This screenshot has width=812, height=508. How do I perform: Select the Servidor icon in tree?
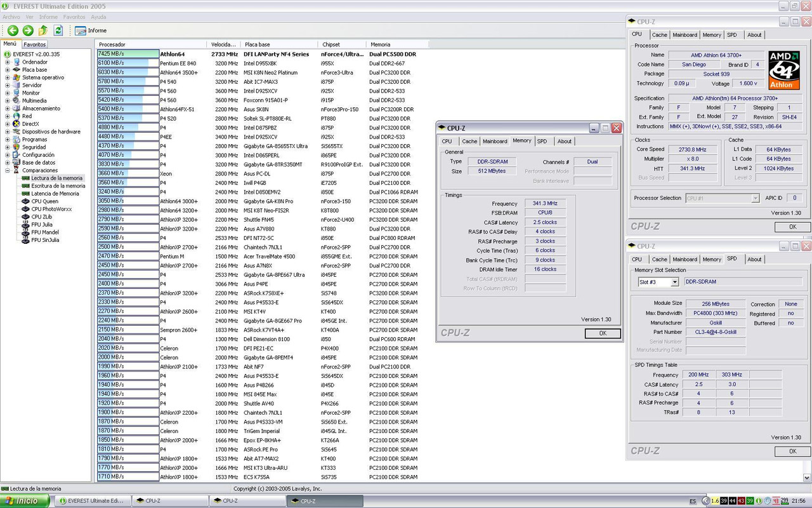tap(16, 85)
